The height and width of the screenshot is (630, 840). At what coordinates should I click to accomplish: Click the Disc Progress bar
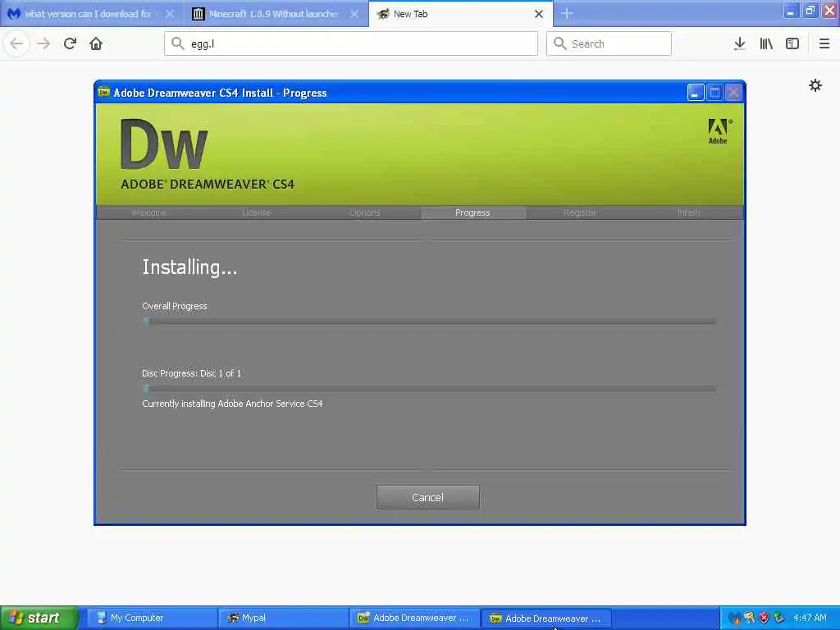pyautogui.click(x=429, y=389)
